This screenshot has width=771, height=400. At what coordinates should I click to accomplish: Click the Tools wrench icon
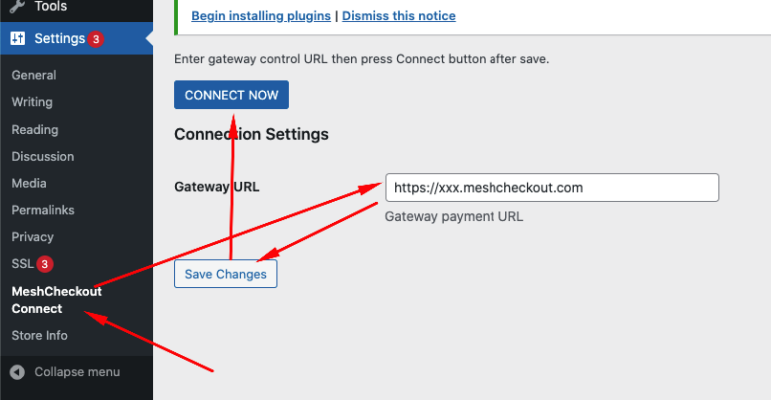point(17,6)
